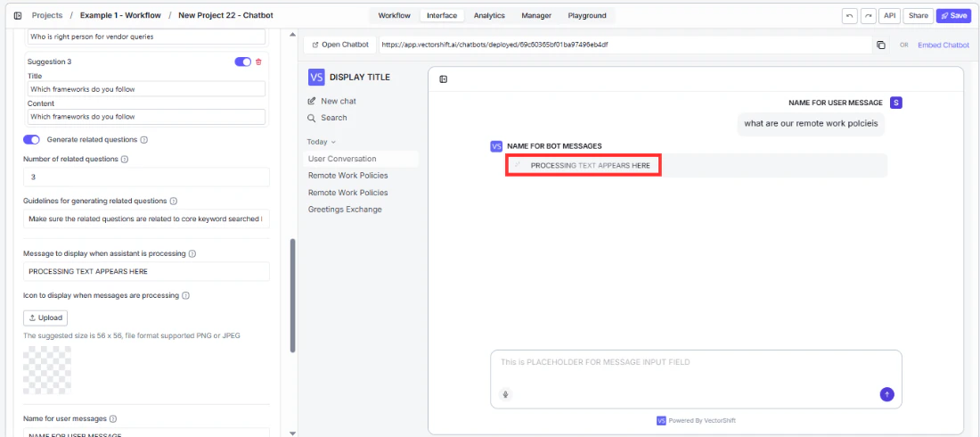980x437 pixels.
Task: Click vendor queries suggestion content field
Action: tap(146, 37)
